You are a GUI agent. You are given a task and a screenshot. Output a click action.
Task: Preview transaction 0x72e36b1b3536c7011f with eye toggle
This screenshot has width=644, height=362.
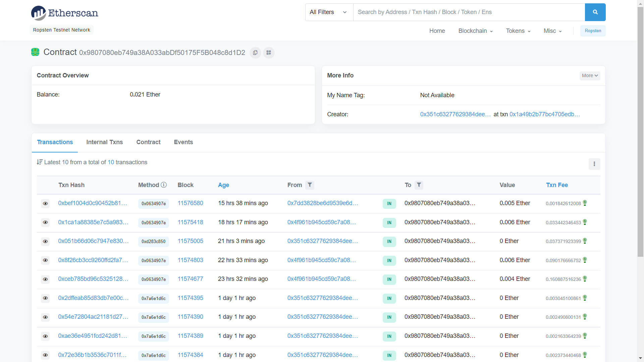tap(45, 355)
